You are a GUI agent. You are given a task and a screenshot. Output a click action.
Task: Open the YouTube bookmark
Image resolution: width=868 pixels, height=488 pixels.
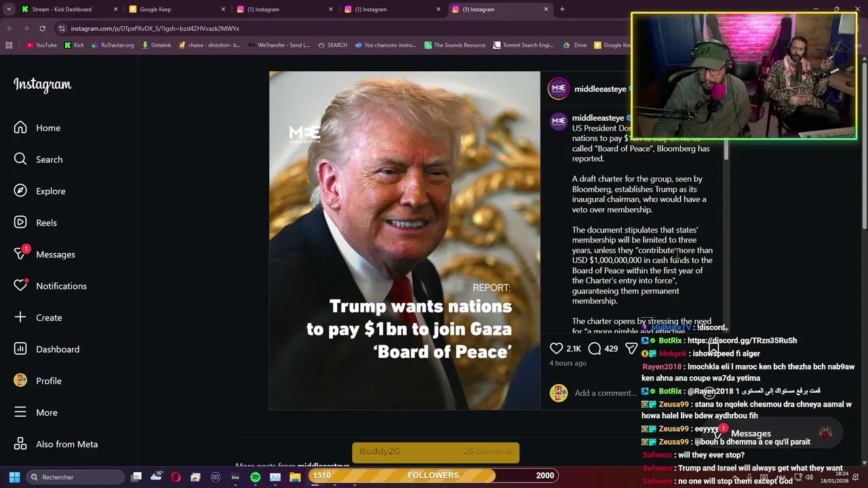coord(41,45)
